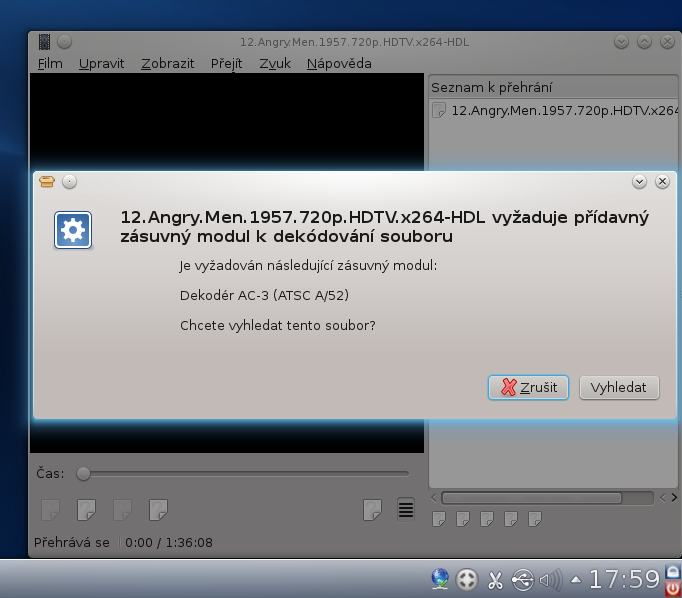Screen dimensions: 682x598
Task: Click the gear plugin icon in dialog
Action: [x=73, y=230]
